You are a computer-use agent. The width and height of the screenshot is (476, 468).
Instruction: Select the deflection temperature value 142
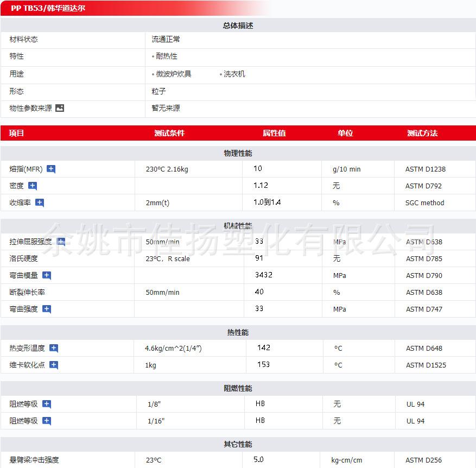click(x=263, y=347)
